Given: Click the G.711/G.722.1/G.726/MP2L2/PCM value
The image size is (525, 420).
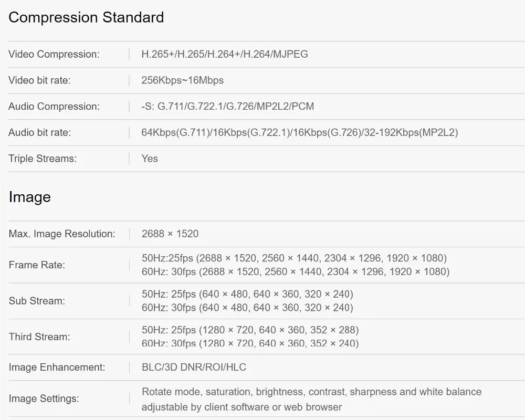Looking at the screenshot, I should pyautogui.click(x=227, y=107).
